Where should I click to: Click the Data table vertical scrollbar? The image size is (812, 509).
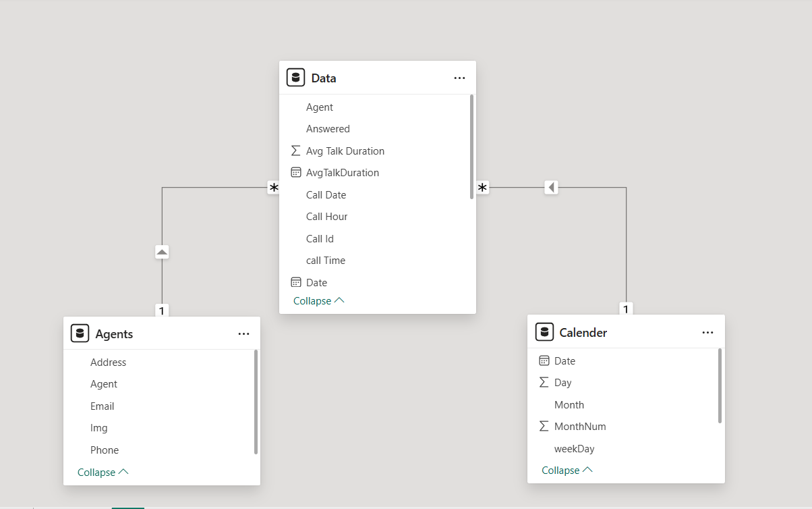tap(471, 146)
